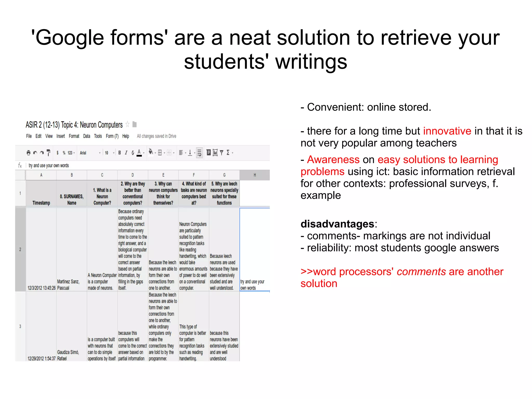Select row 2 header
The image size is (532, 399).
click(x=20, y=250)
